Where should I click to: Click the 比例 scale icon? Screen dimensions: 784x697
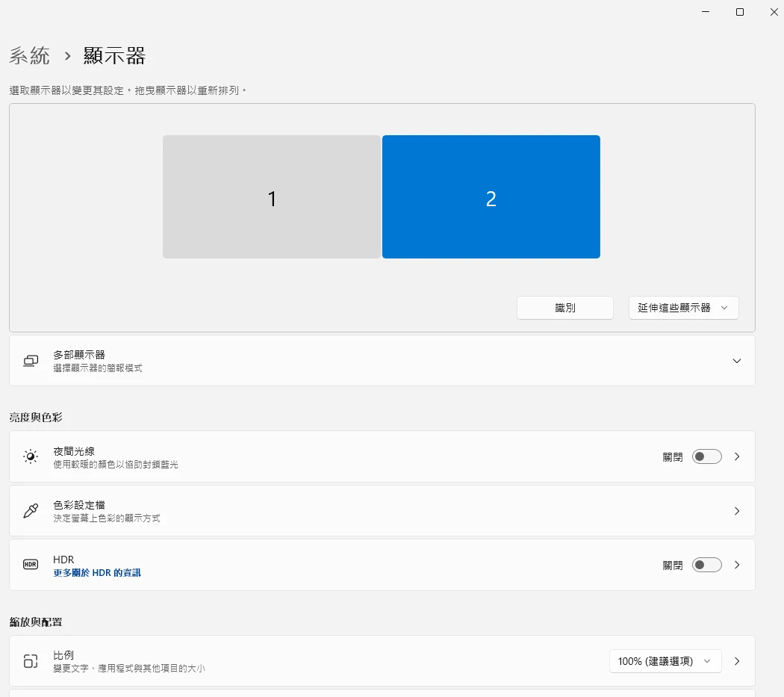point(31,661)
